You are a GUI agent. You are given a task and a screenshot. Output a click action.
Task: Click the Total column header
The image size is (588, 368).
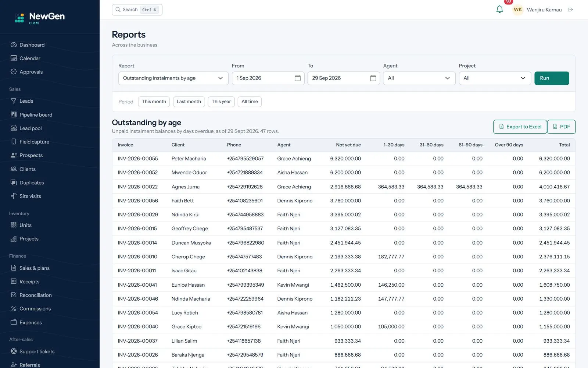(x=564, y=145)
